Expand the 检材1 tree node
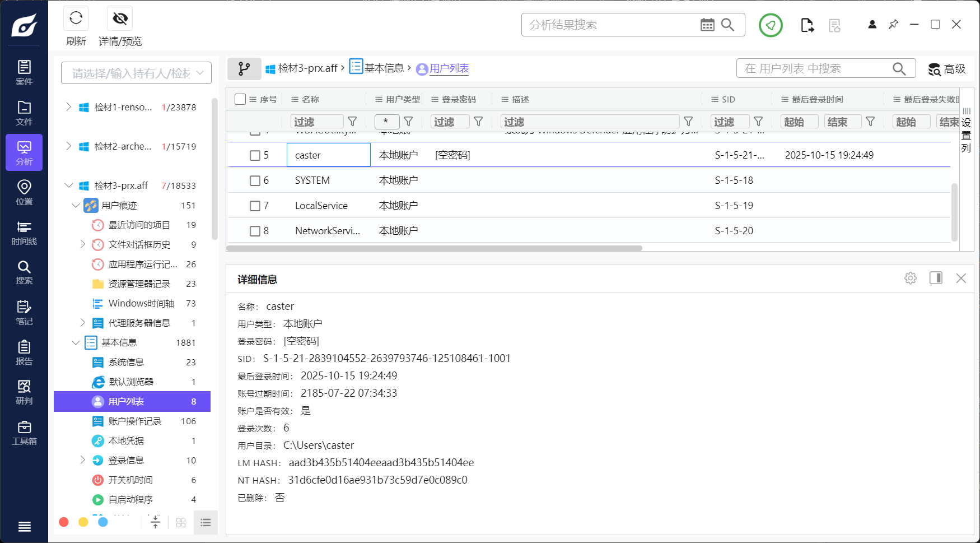The image size is (980, 543). coord(68,106)
